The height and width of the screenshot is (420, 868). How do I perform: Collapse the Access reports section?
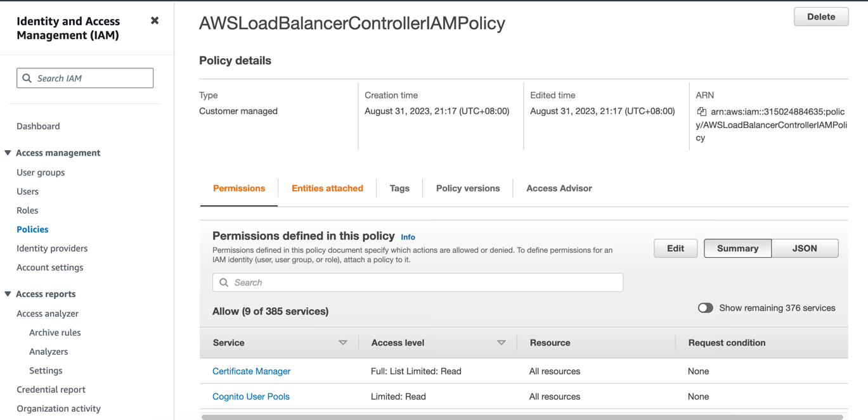point(7,294)
